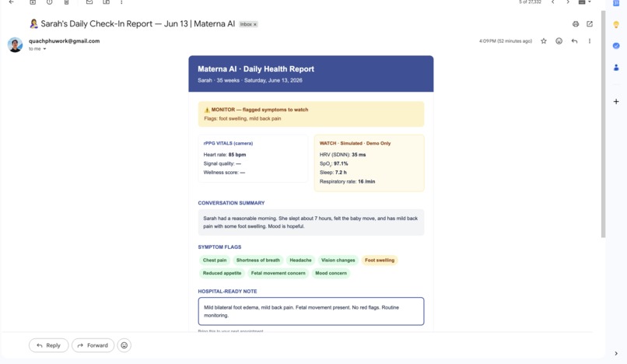The width and height of the screenshot is (627, 364).
Task: Go to the newer email arrow
Action: [552, 2]
